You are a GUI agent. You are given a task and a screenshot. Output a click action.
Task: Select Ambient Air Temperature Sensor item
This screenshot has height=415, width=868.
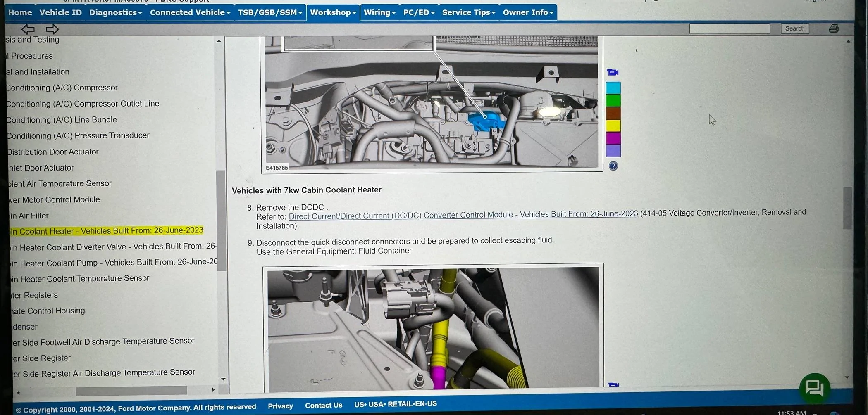[x=60, y=184]
